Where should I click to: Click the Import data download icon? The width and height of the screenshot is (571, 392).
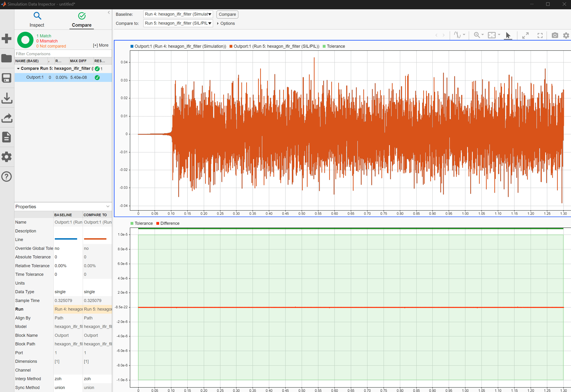(7, 98)
